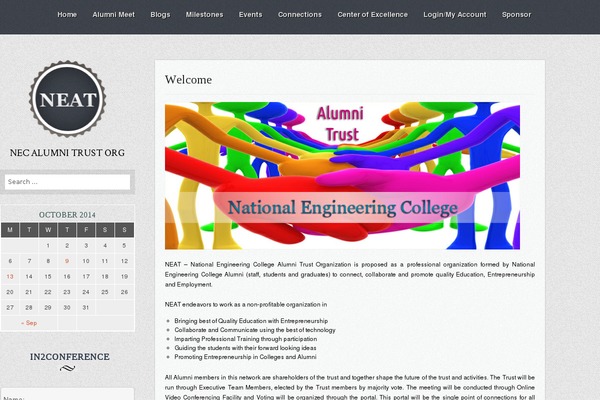The width and height of the screenshot is (600, 400).
Task: Click the NEAT round logo badge
Action: [x=68, y=99]
